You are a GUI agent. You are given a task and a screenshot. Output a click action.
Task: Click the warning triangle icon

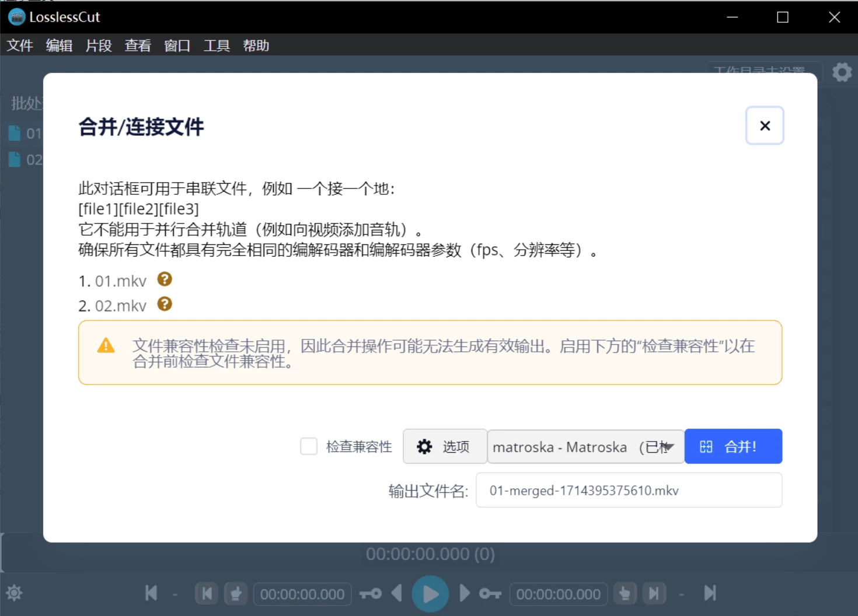(106, 345)
